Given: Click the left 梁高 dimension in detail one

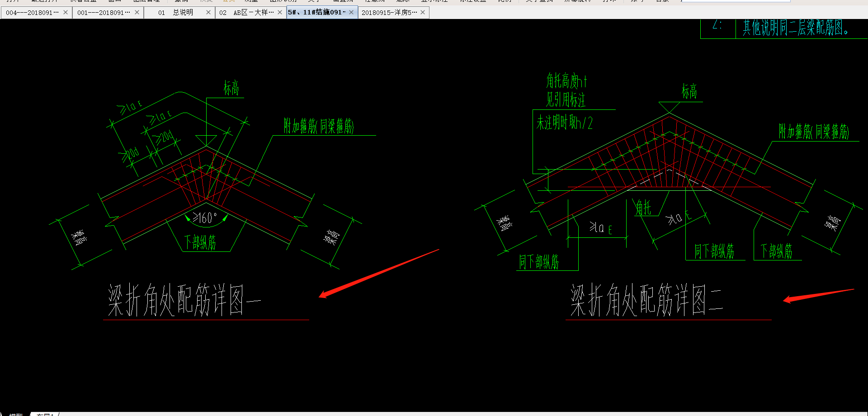Looking at the screenshot, I should 78,237.
